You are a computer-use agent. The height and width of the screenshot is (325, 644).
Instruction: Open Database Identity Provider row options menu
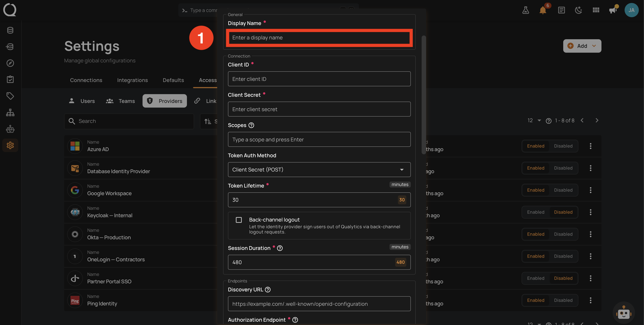pos(590,168)
